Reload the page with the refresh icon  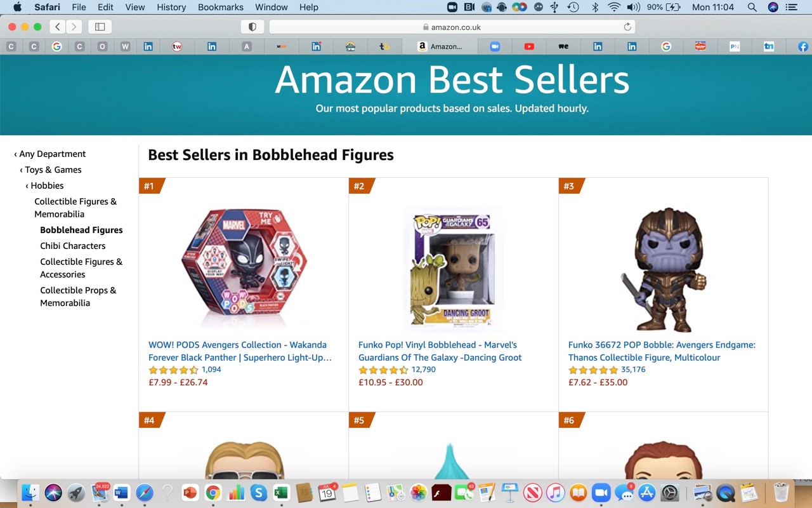[x=627, y=27]
